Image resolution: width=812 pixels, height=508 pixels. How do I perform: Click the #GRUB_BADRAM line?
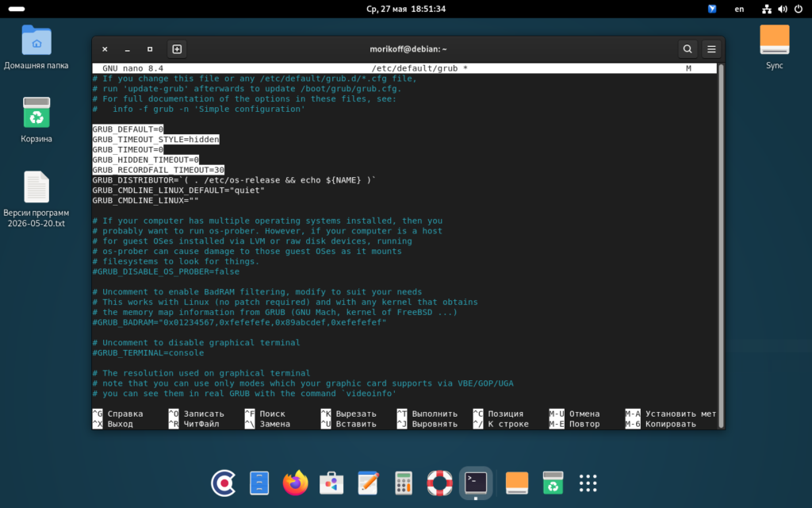[239, 322]
